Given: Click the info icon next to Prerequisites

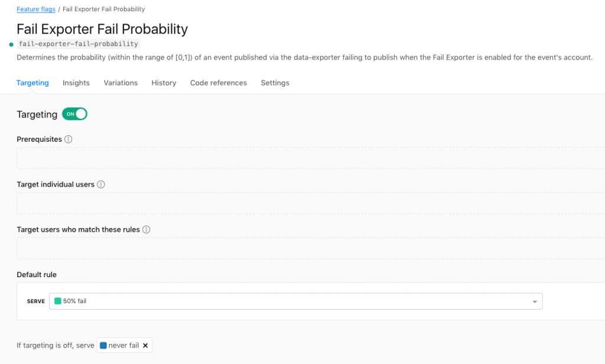Looking at the screenshot, I should 68,139.
